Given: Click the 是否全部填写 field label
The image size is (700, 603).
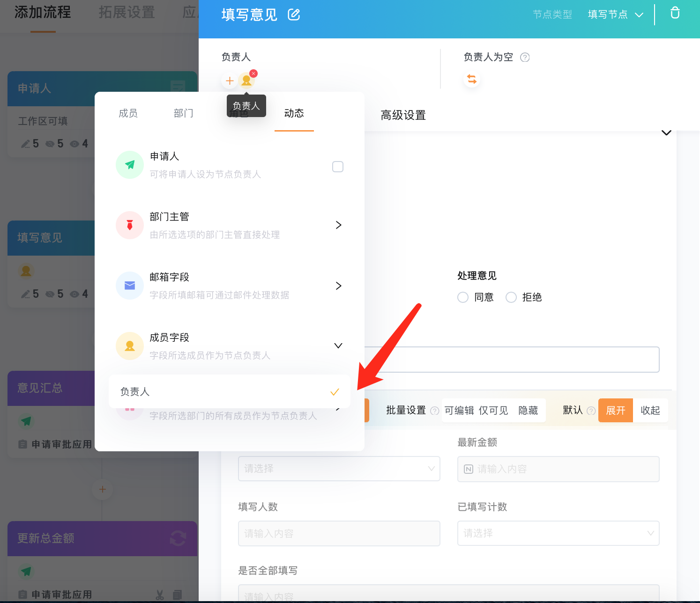Looking at the screenshot, I should click(268, 571).
